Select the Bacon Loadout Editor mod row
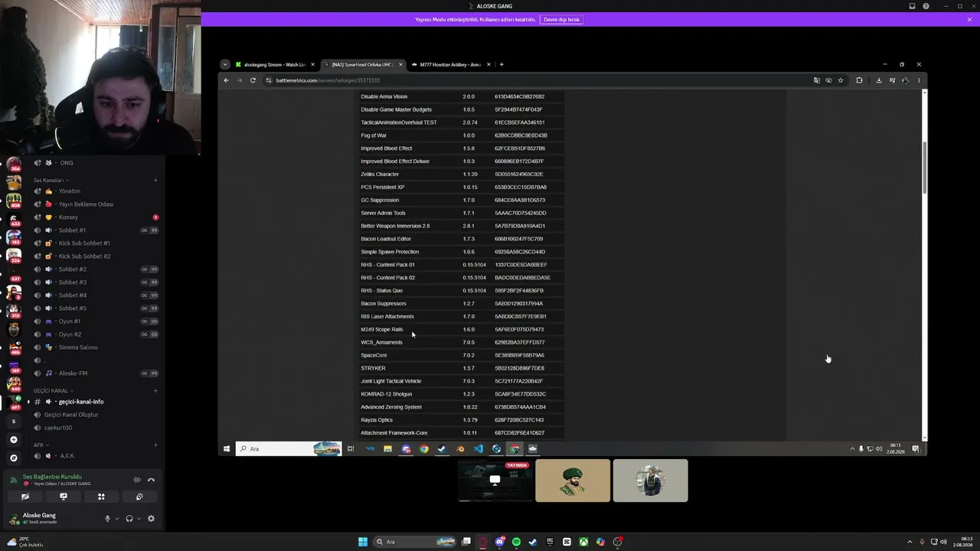Image resolution: width=980 pixels, height=551 pixels. (x=462, y=239)
